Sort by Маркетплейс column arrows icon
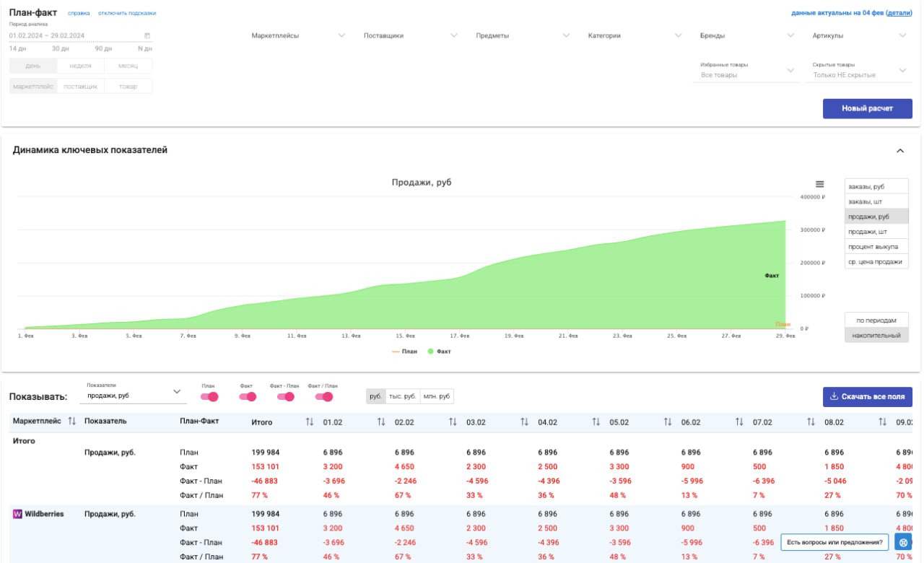 [x=71, y=421]
